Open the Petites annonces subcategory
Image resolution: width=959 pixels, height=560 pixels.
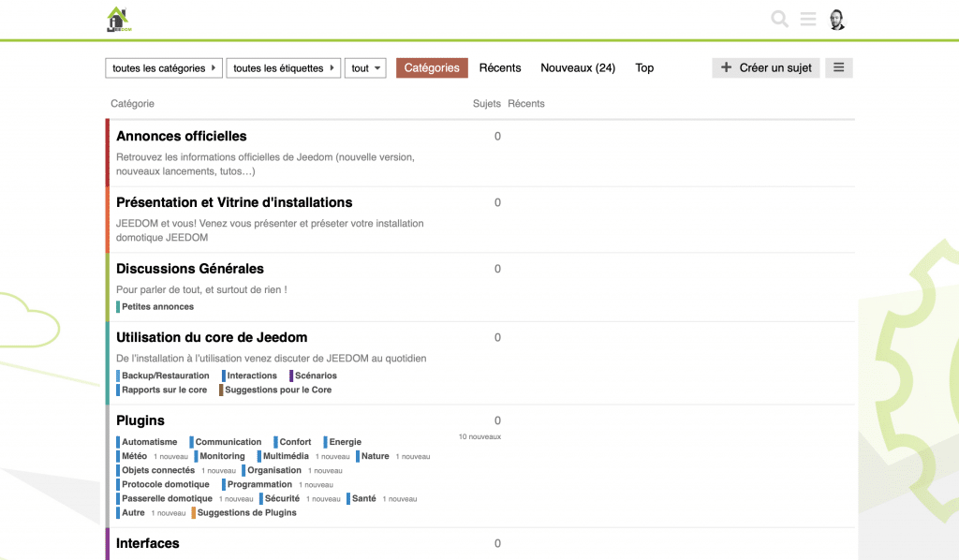tap(155, 307)
